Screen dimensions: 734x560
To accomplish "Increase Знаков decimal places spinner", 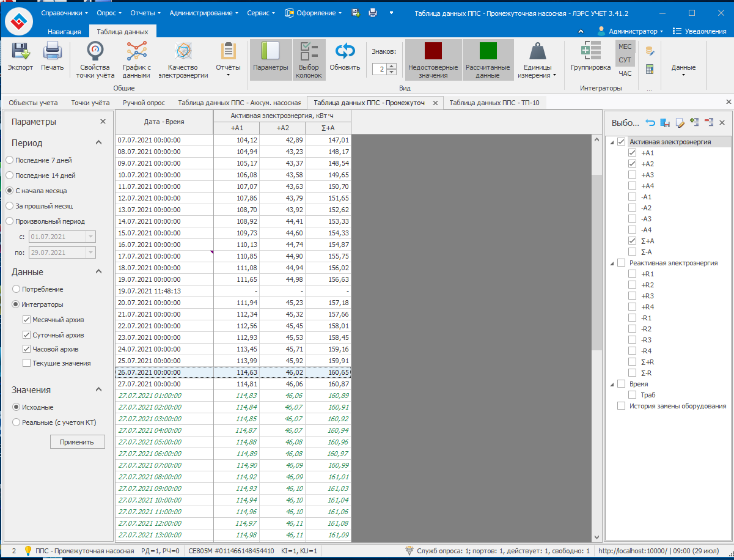I will click(392, 66).
